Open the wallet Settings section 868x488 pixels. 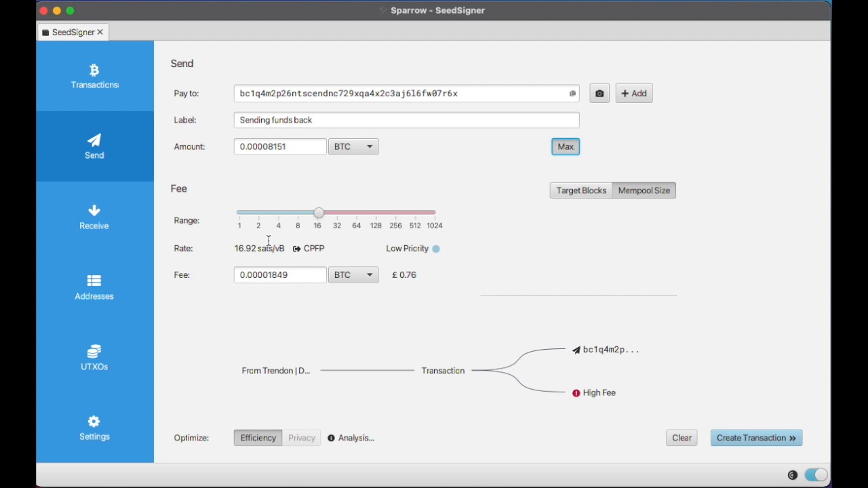point(94,428)
